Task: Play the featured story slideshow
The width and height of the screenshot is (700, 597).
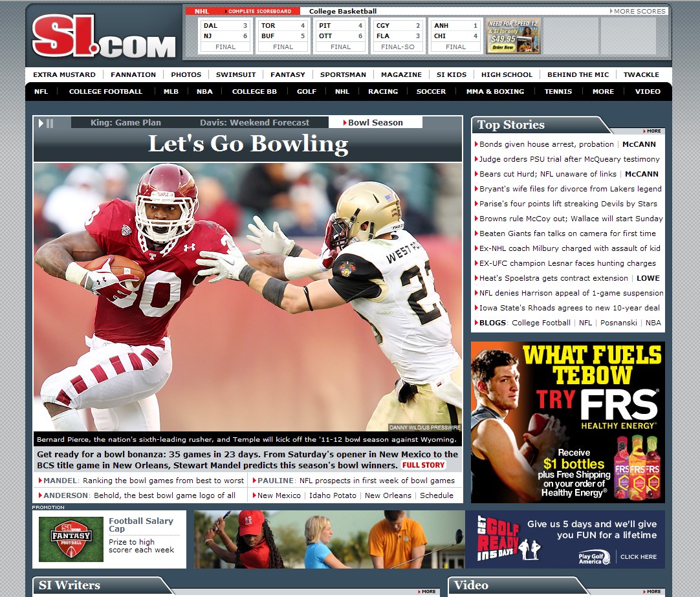Action: [41, 123]
